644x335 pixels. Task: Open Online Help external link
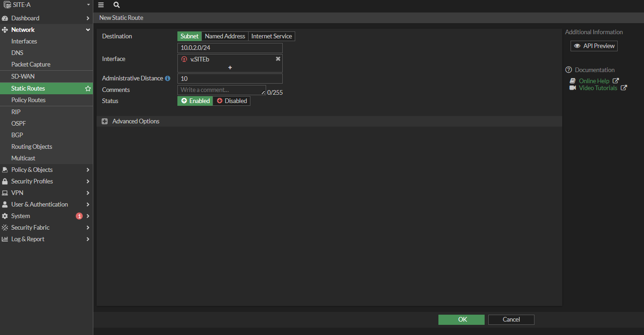click(594, 81)
